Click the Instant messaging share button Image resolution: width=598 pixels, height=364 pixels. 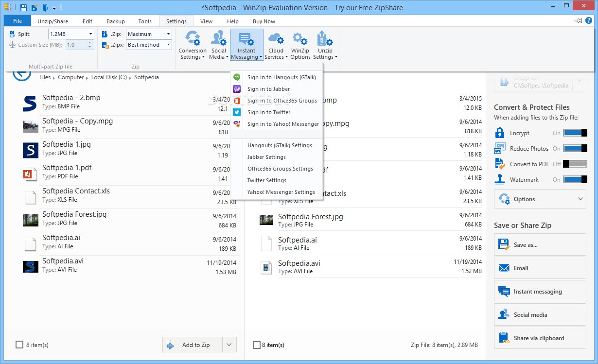point(540,291)
